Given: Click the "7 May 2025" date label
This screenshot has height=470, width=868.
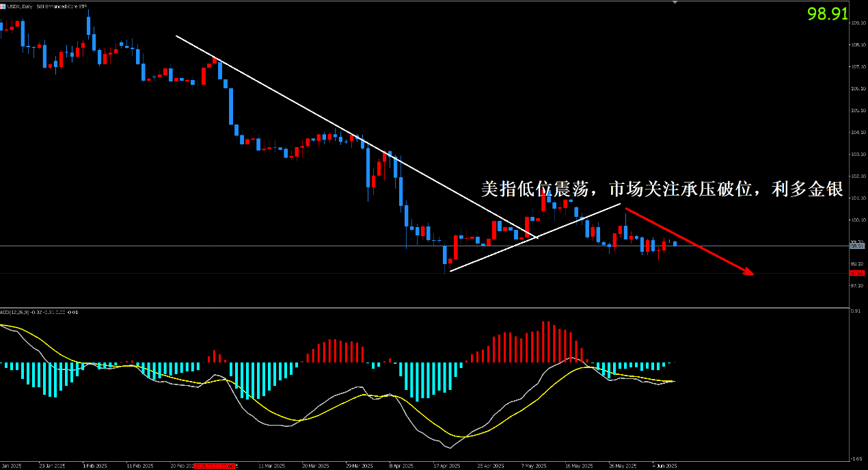Looking at the screenshot, I should [x=532, y=465].
